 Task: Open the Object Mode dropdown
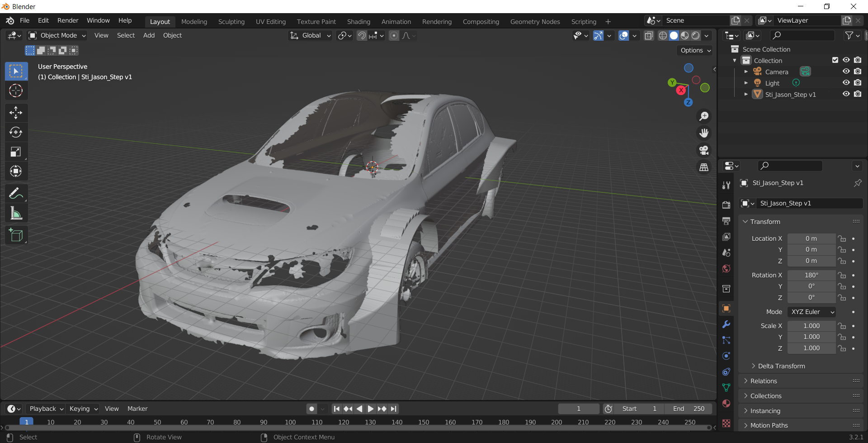pos(57,35)
